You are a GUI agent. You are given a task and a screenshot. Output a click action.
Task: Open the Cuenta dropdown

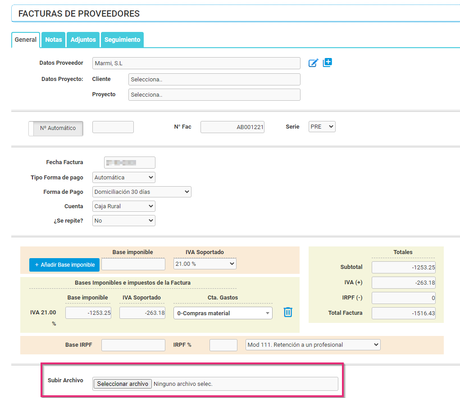124,206
